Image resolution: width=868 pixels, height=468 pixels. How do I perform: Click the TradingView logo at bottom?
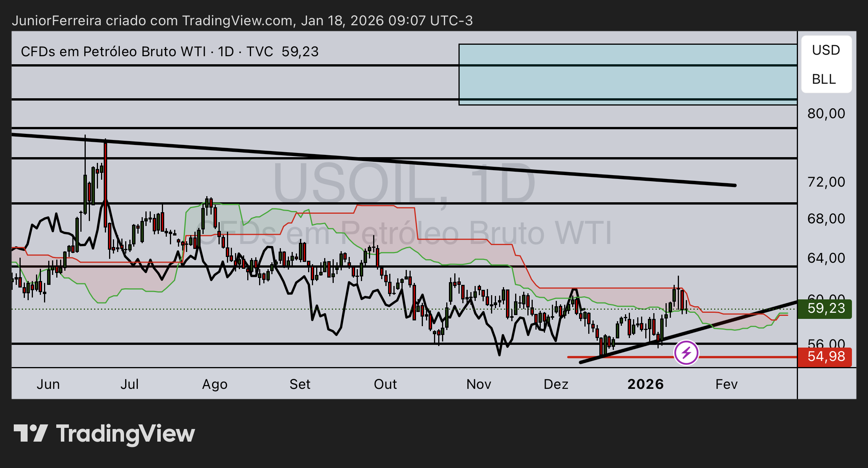[104, 434]
